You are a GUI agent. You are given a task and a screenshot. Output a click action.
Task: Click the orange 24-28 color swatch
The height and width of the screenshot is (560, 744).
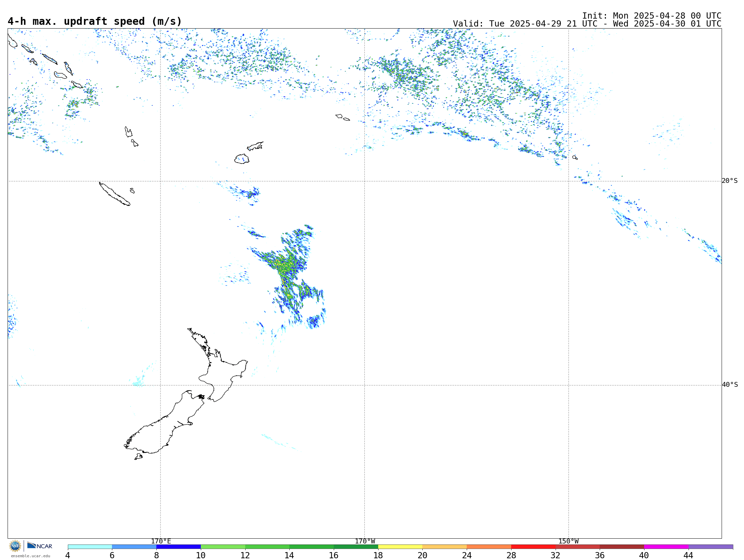[489, 547]
